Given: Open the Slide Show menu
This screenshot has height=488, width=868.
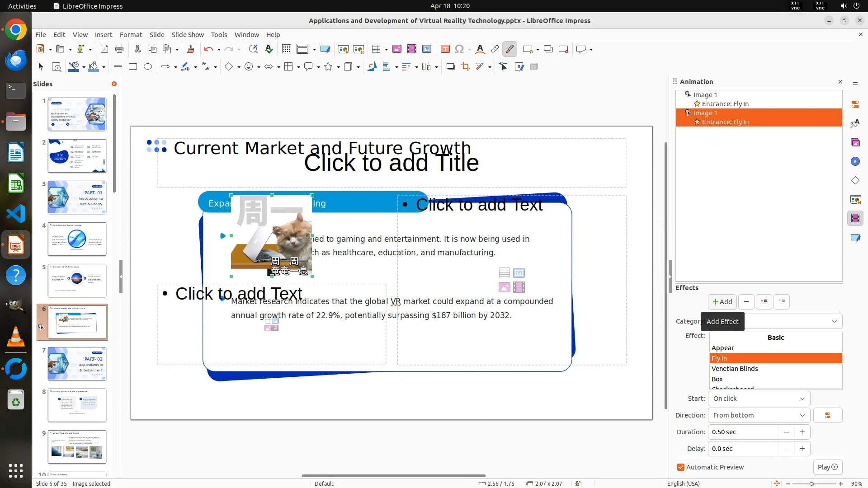Looking at the screenshot, I should pos(188,35).
